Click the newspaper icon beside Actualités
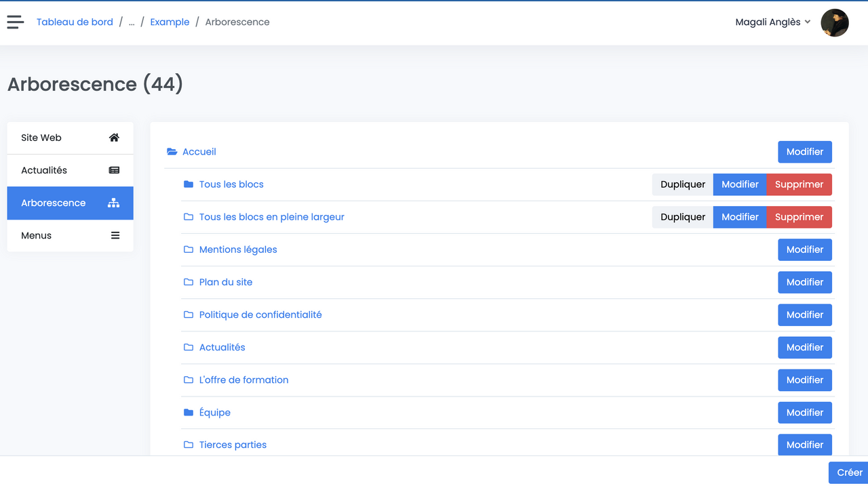 click(x=114, y=170)
